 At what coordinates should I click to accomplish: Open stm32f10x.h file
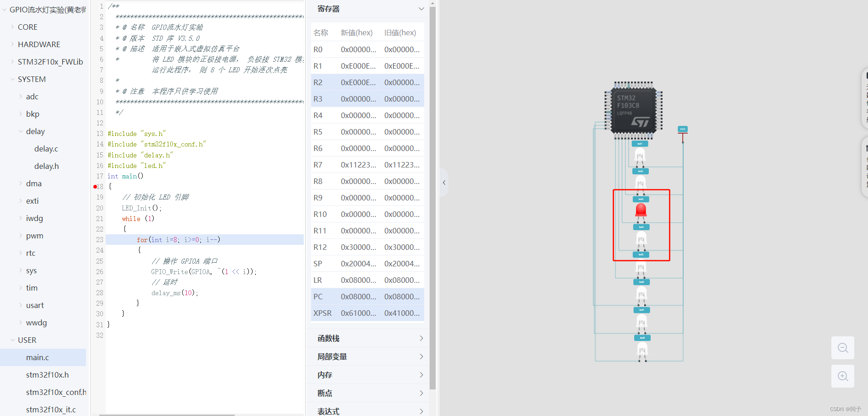tap(47, 375)
